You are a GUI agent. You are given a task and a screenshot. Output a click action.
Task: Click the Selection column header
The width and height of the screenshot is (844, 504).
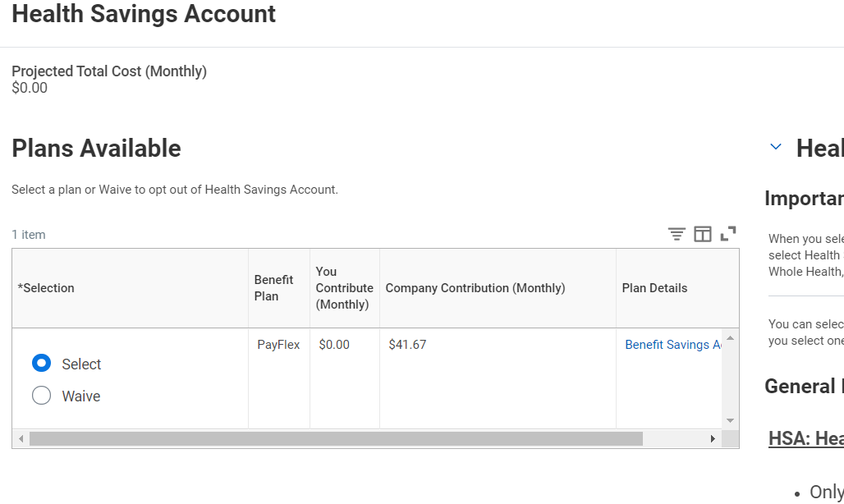[46, 288]
